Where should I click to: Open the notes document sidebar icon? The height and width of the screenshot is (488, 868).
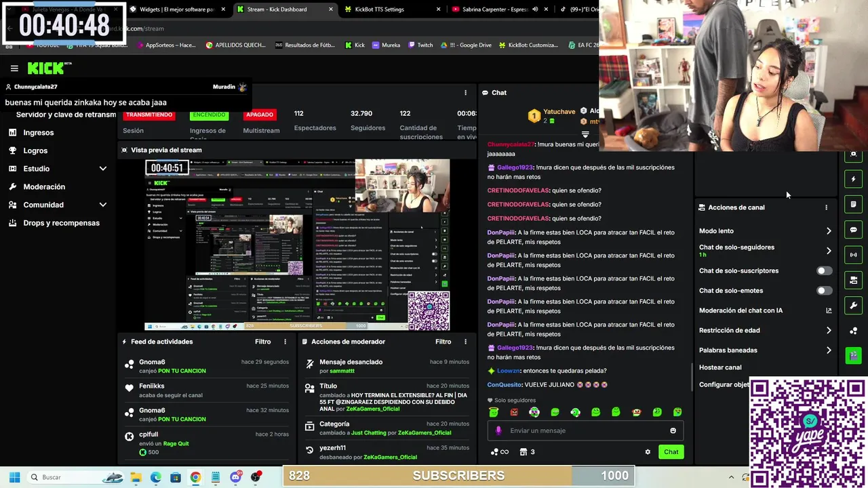[853, 204]
